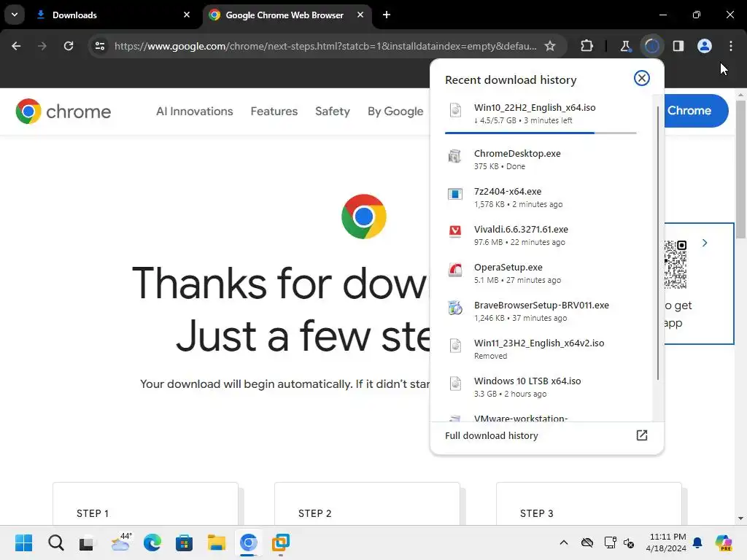Open Microsoft Store from taskbar
Image resolution: width=747 pixels, height=560 pixels.
[x=184, y=542]
